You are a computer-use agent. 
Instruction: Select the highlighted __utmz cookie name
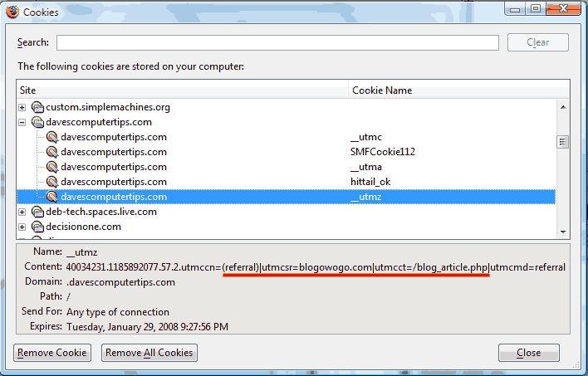point(365,197)
